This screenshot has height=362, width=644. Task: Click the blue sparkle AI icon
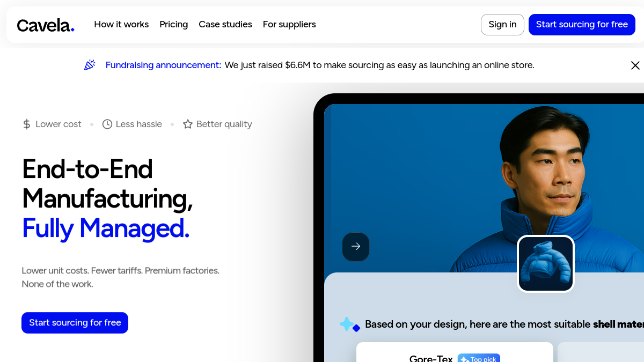click(349, 324)
